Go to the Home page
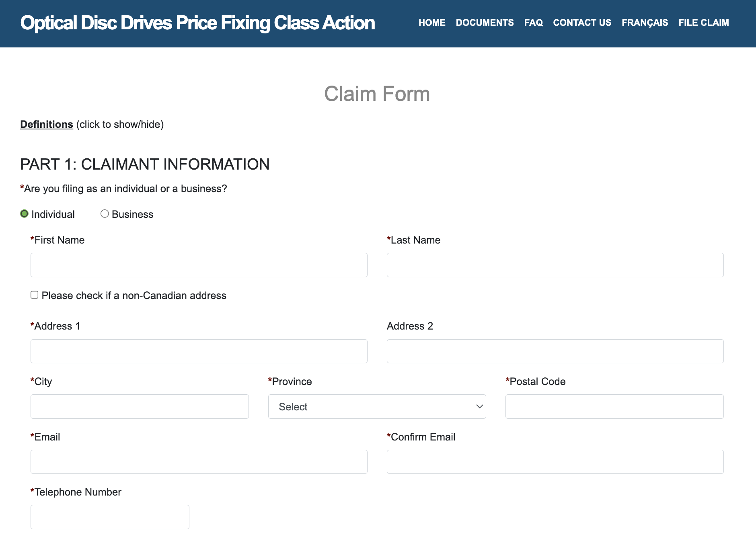 [x=431, y=23]
